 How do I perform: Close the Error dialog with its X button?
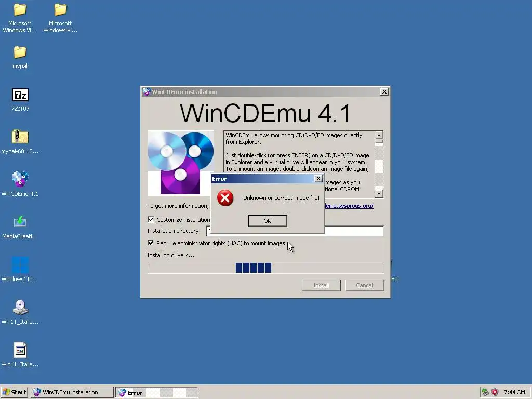tap(318, 179)
